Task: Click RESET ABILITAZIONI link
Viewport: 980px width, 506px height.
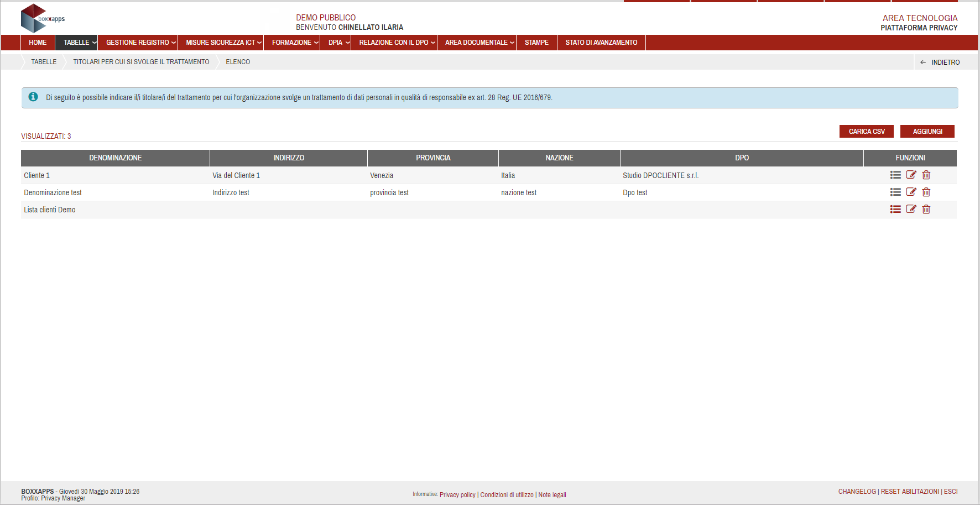Action: pos(910,492)
